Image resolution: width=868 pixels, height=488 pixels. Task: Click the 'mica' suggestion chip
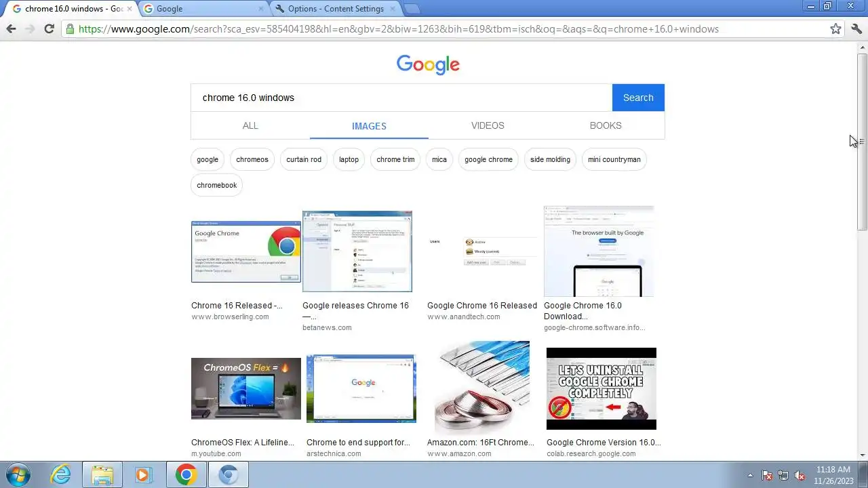point(439,159)
